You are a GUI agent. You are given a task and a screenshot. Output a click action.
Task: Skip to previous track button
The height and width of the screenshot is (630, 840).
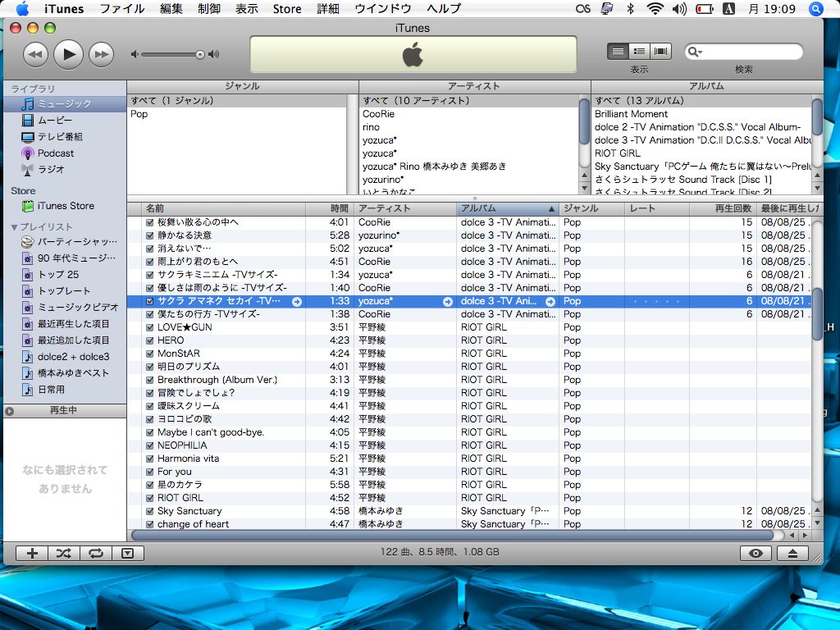coord(36,55)
